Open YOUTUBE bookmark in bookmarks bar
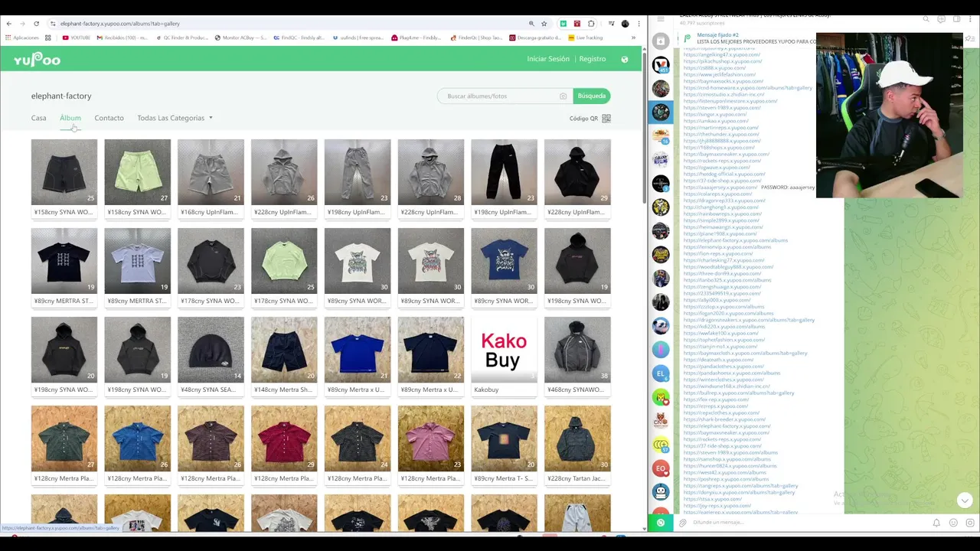 click(x=76, y=37)
